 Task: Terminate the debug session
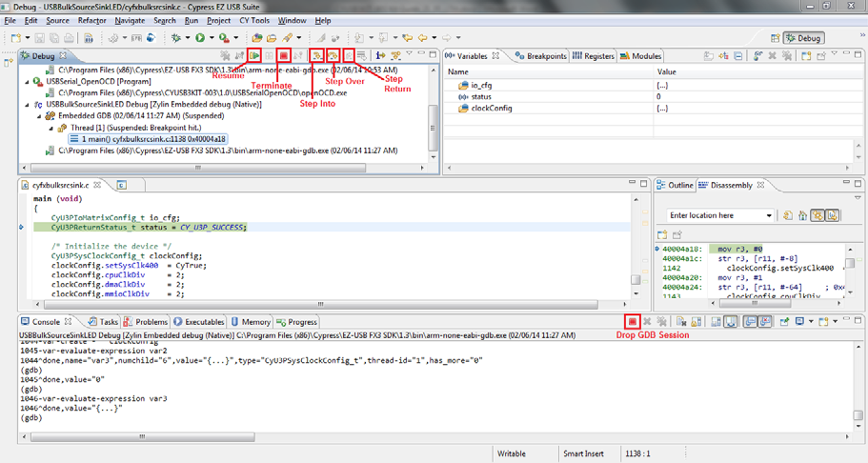284,56
